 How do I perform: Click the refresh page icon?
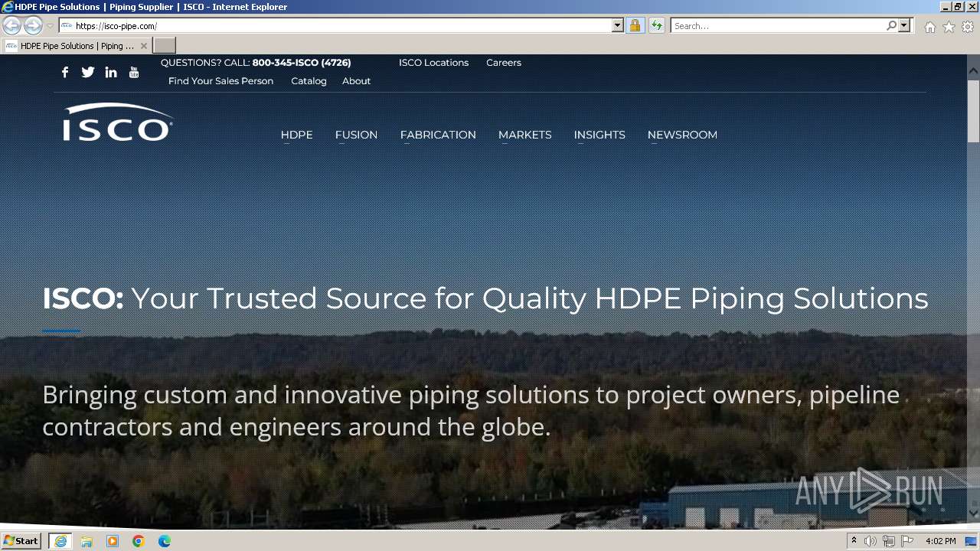[656, 26]
